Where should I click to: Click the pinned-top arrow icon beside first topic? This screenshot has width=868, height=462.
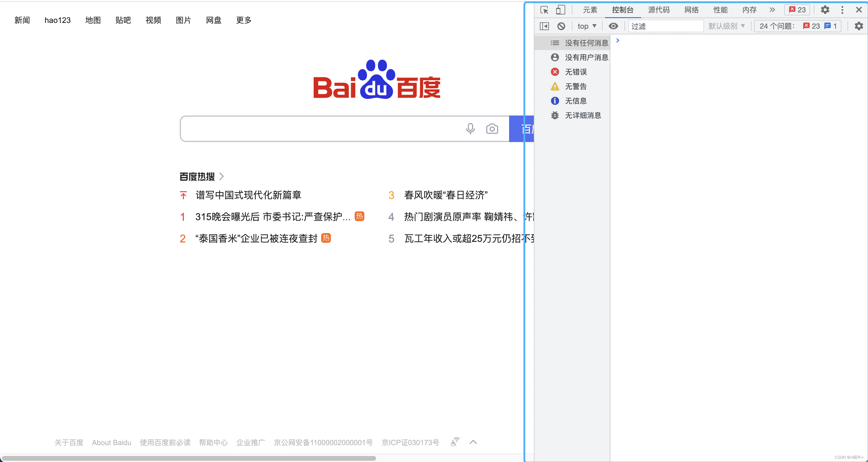(x=183, y=195)
